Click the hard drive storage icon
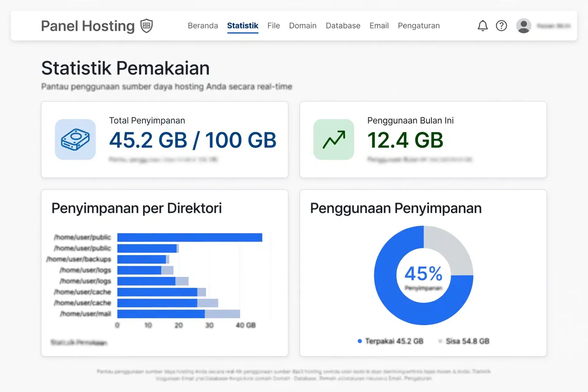 75,139
